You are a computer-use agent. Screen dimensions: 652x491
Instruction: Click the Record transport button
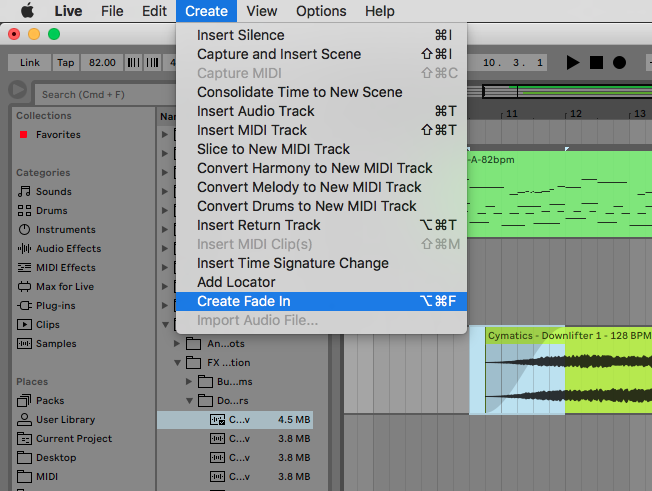pyautogui.click(x=619, y=63)
